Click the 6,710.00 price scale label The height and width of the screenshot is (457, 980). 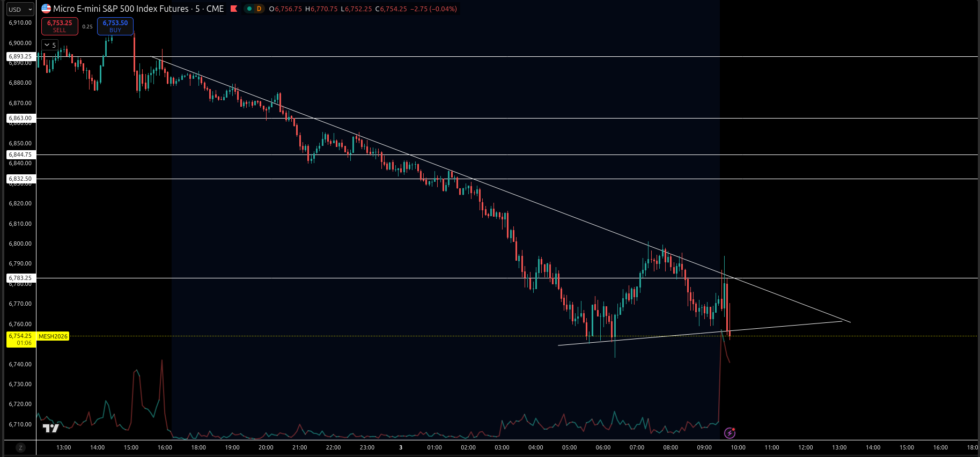[20, 424]
